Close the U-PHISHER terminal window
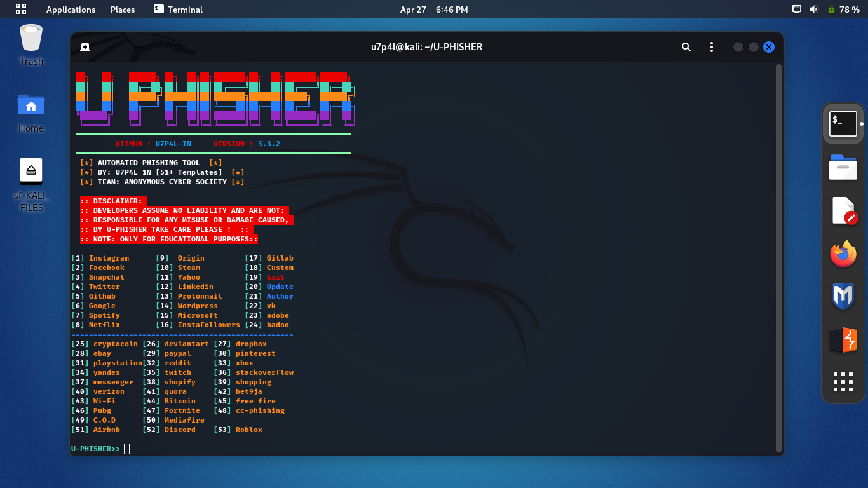Screen dimensions: 868x488 (769, 47)
